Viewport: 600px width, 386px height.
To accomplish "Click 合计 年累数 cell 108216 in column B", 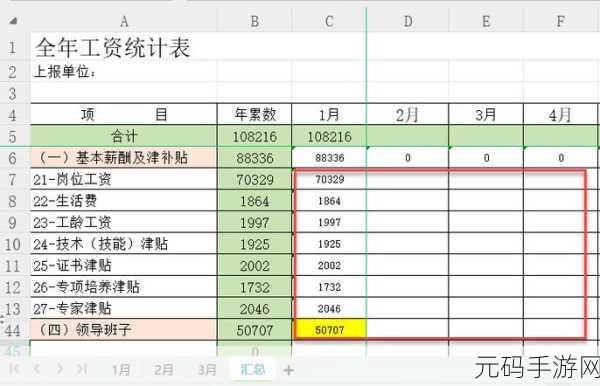I will pyautogui.click(x=254, y=136).
